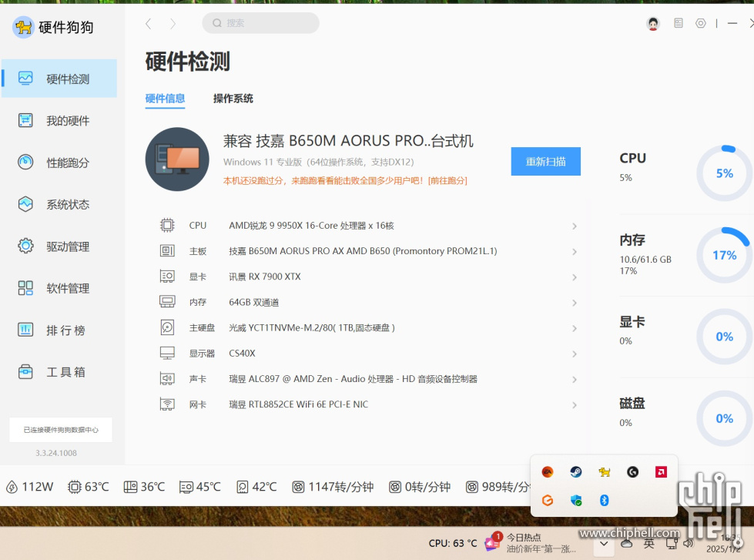Click the search box at top
This screenshot has width=754, height=560.
point(260,22)
